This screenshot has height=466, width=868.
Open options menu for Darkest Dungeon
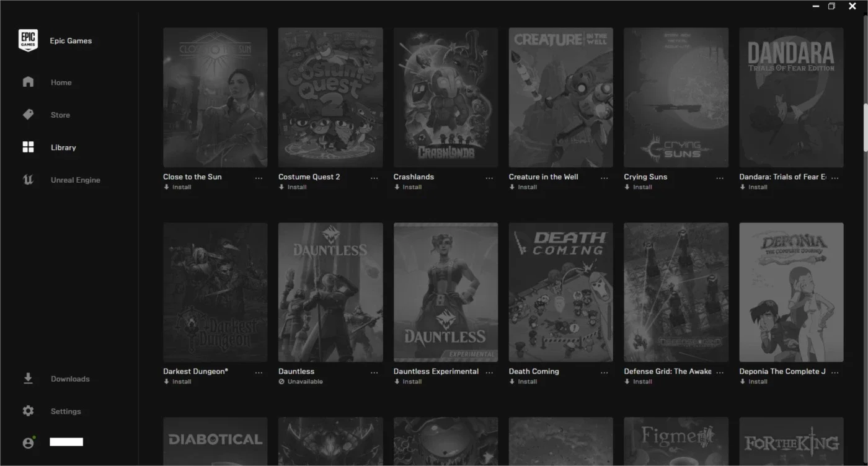(x=259, y=372)
